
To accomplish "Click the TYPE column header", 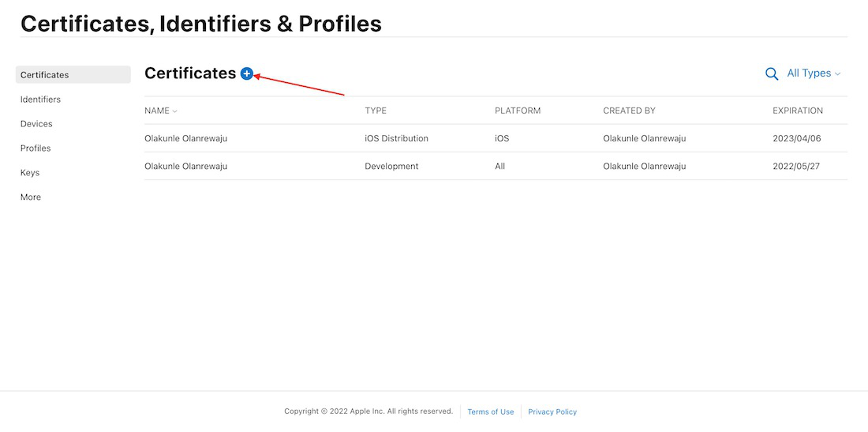I will (x=376, y=111).
